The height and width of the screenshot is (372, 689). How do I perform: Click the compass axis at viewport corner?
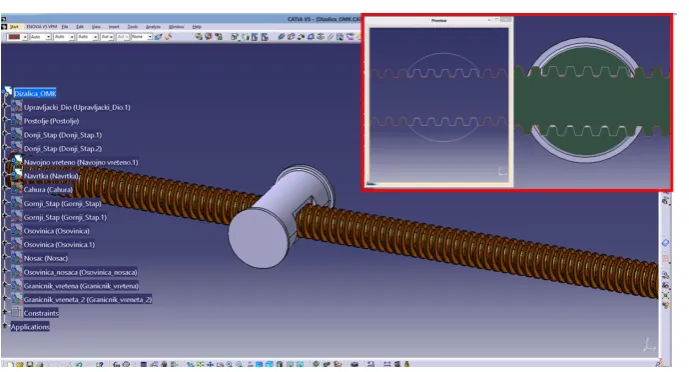point(649,345)
